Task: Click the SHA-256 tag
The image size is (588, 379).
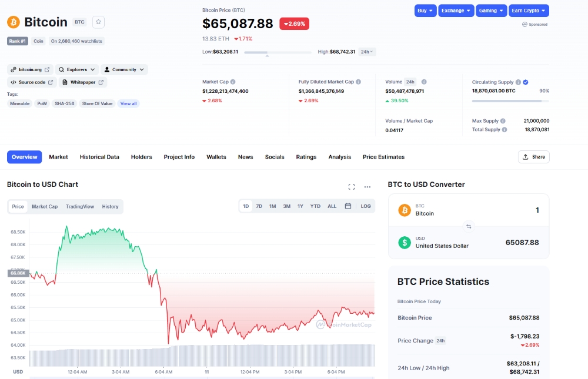Action: (65, 104)
